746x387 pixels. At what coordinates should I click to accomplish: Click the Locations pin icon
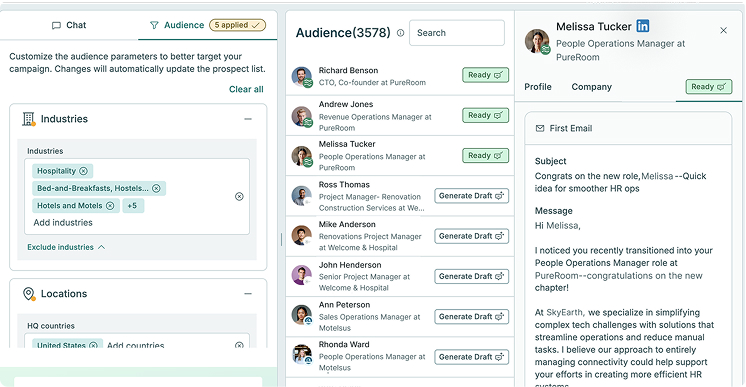[29, 294]
